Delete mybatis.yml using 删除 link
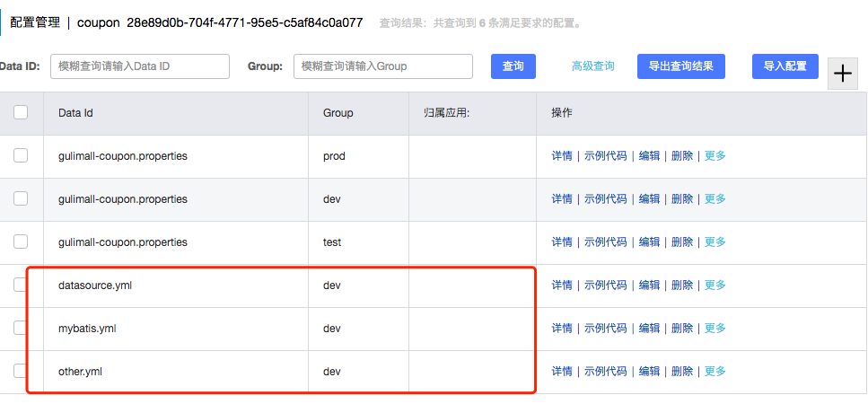This screenshot has width=868, height=404. 681,328
